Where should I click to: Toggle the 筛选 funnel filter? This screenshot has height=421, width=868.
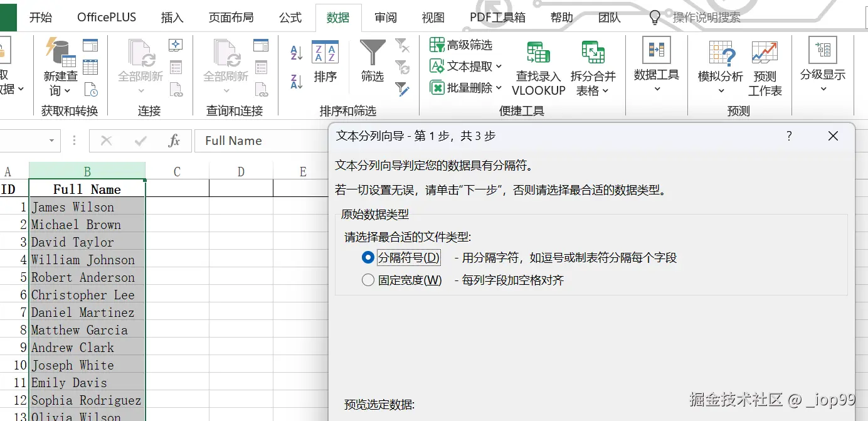[373, 61]
